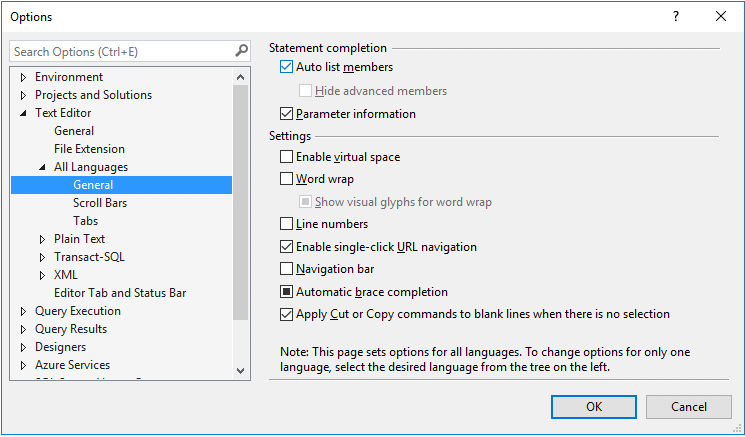Expand the Environment tree node
Viewport: 745px width, 437px height.
pyautogui.click(x=24, y=77)
